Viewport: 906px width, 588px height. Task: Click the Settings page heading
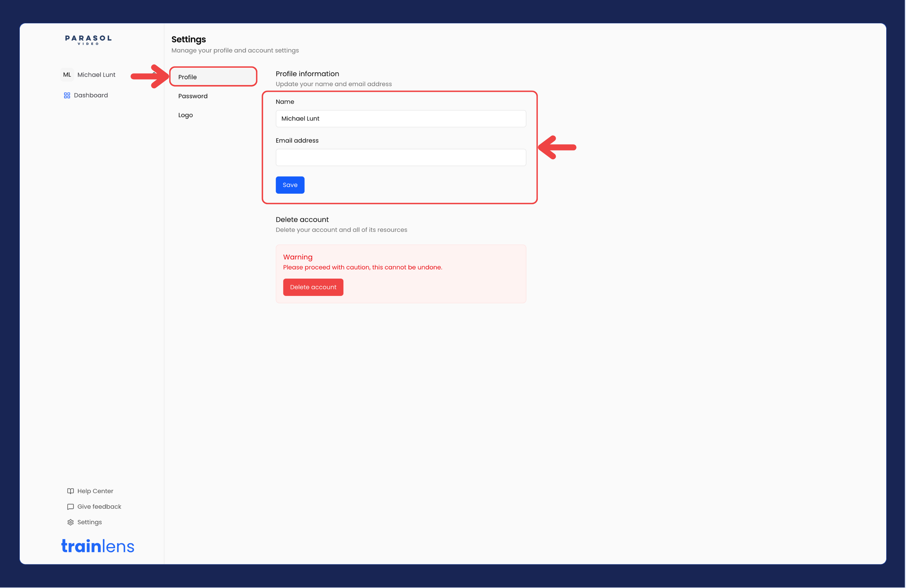point(188,40)
